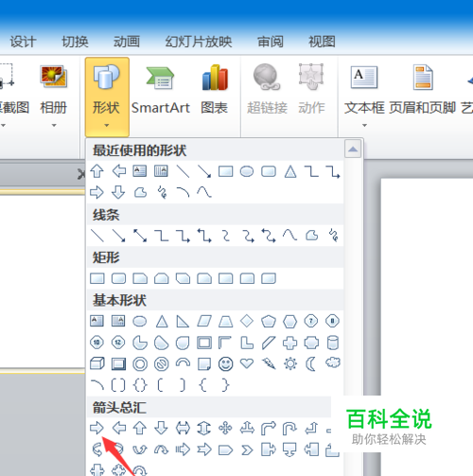Insert the heart shape
This screenshot has height=476, width=473.
(247, 363)
